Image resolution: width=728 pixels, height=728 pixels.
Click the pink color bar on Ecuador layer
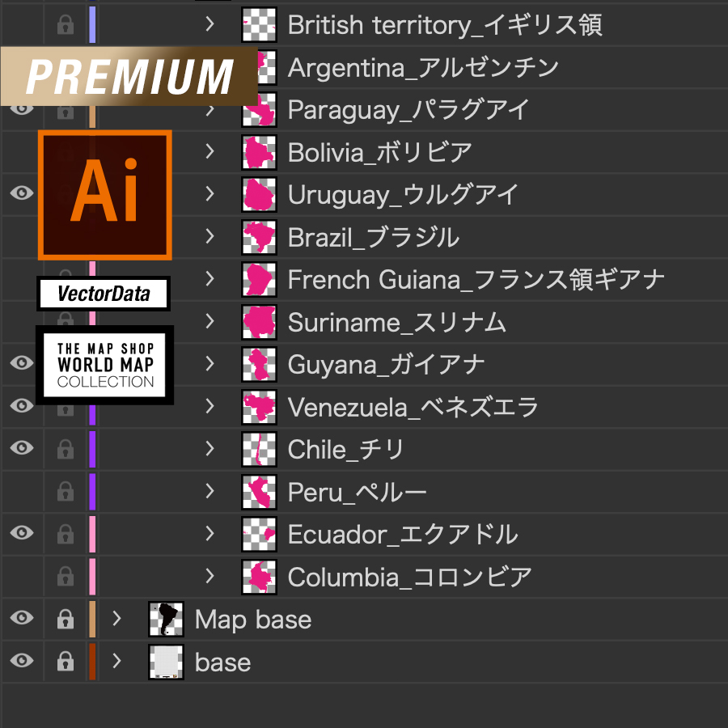[x=92, y=534]
